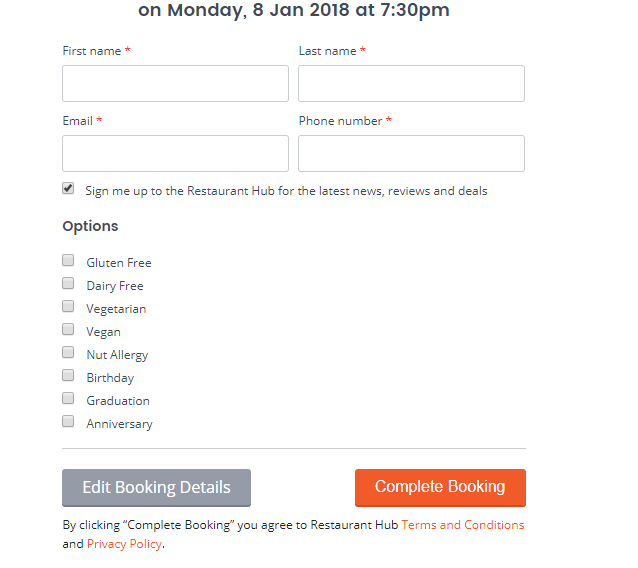Tick the Dairy Free checkbox

tap(68, 283)
